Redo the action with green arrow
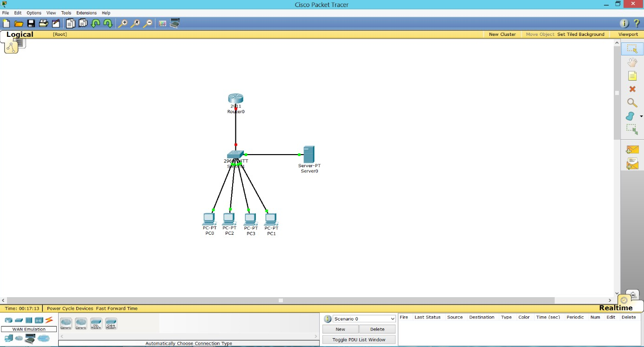Image resolution: width=644 pixels, height=347 pixels. [x=108, y=23]
